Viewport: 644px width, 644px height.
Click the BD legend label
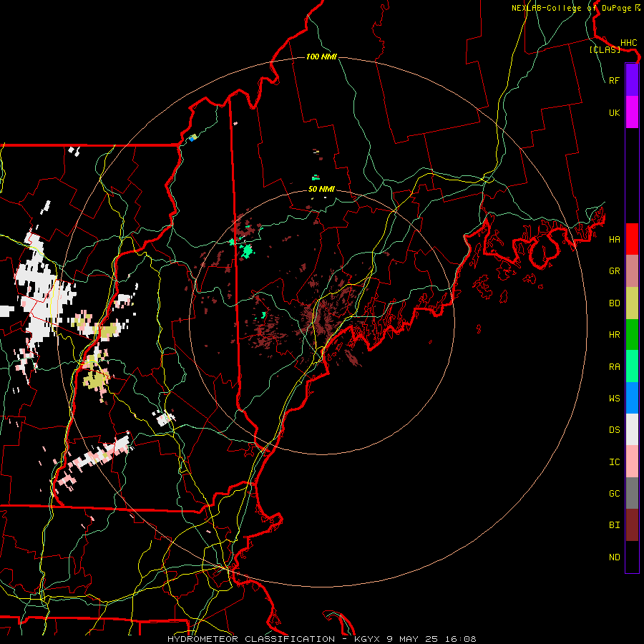614,303
